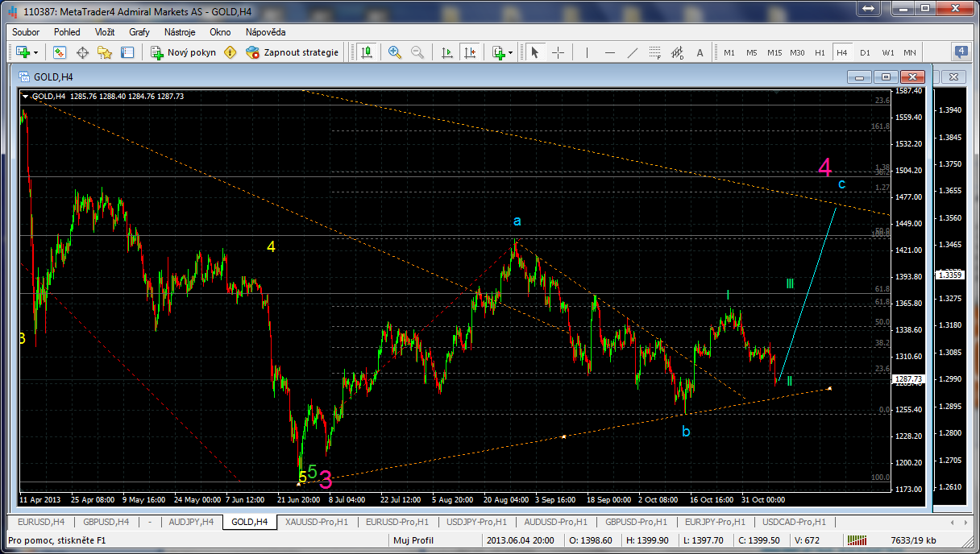Click the Nový pokyn button

pos(184,52)
